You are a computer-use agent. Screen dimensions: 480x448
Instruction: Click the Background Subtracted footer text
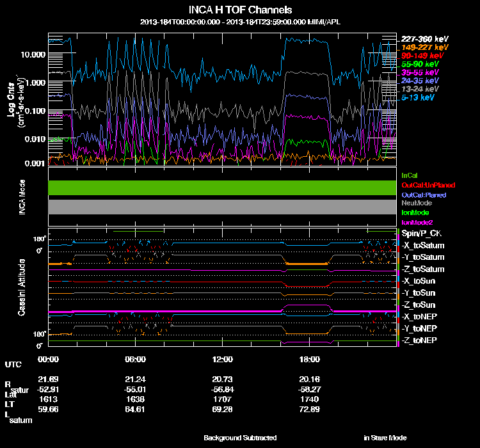click(x=240, y=438)
